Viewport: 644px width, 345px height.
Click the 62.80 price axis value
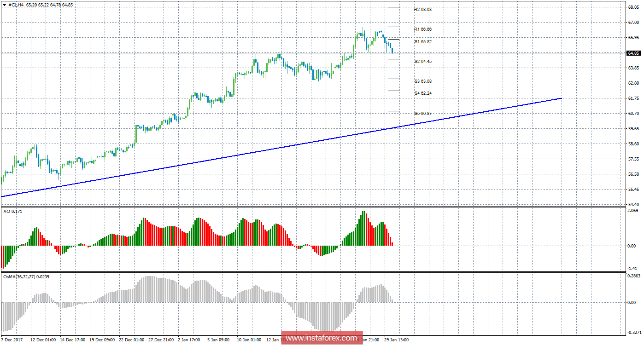(633, 83)
